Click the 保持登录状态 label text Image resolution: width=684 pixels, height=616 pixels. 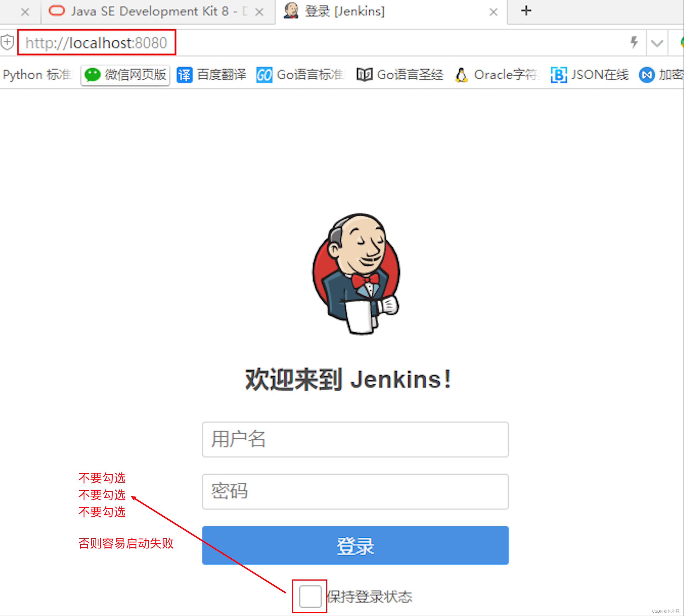coord(370,596)
